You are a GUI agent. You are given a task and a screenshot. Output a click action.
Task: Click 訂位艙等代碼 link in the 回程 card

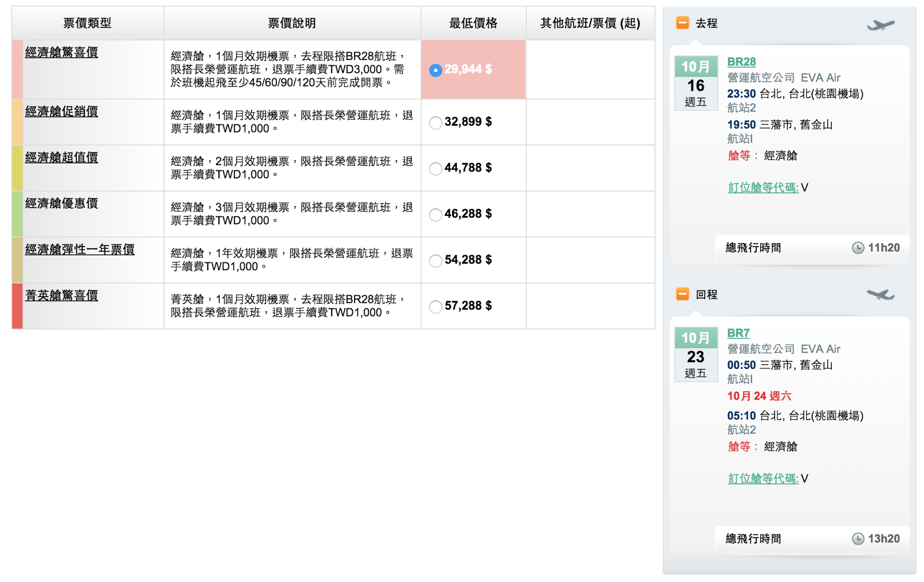click(x=762, y=478)
